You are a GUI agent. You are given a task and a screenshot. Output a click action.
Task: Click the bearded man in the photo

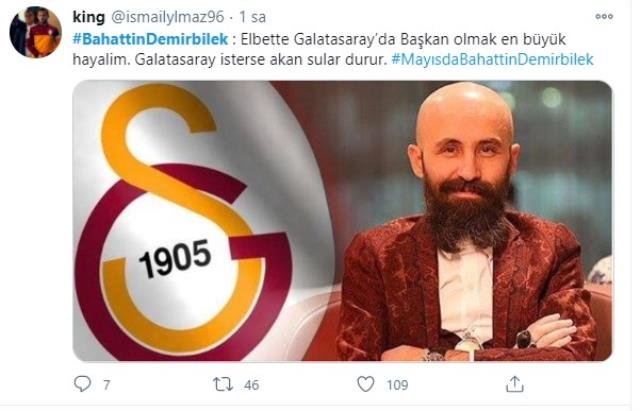pos(469,229)
